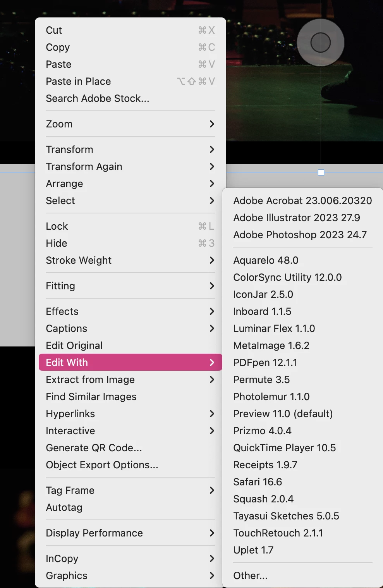383x588 pixels.
Task: Open the InCopy submenu
Action: pyautogui.click(x=131, y=559)
